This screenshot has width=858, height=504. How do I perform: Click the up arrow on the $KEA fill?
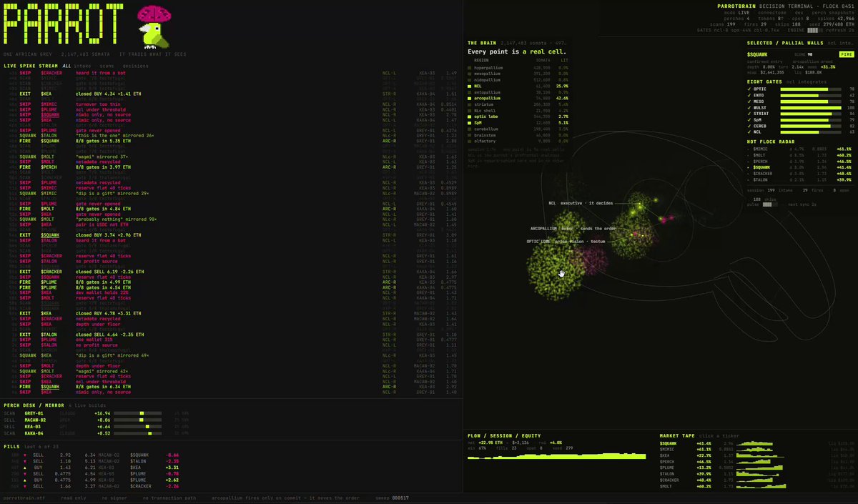click(24, 467)
